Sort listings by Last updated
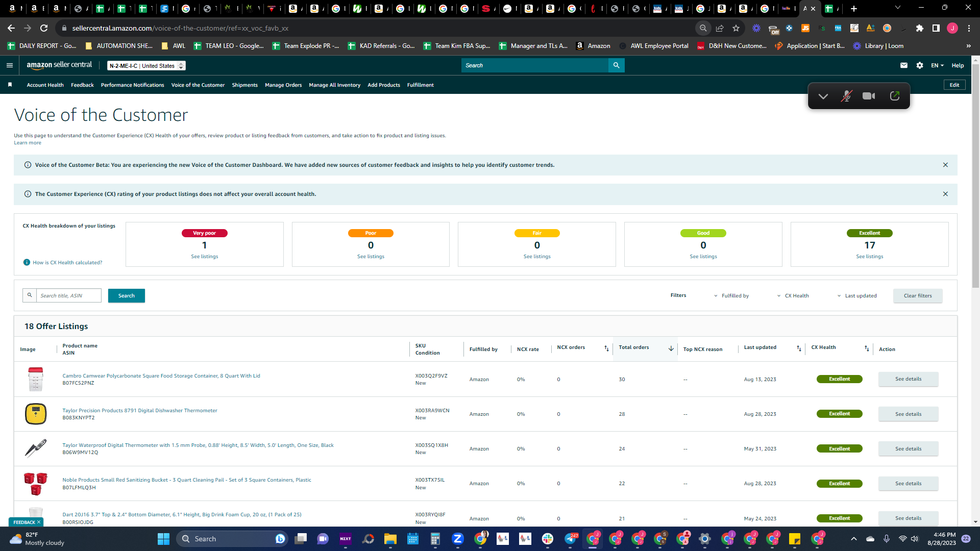980x551 pixels. point(799,348)
